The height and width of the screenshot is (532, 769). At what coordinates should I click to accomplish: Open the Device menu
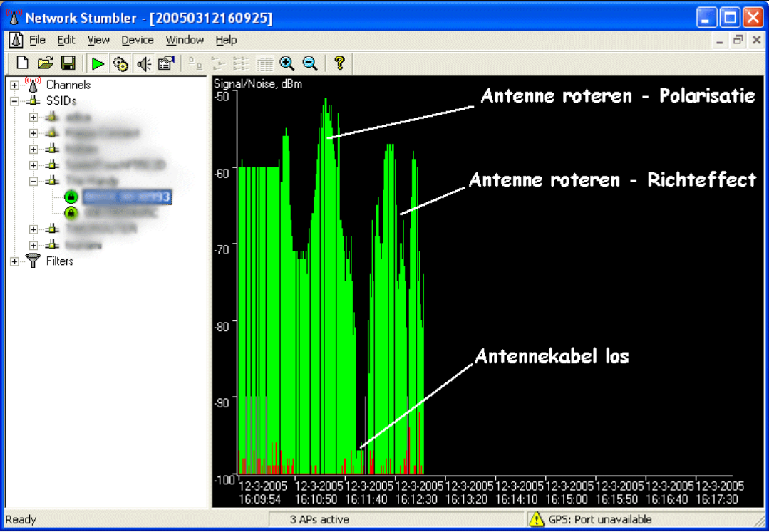coord(138,40)
